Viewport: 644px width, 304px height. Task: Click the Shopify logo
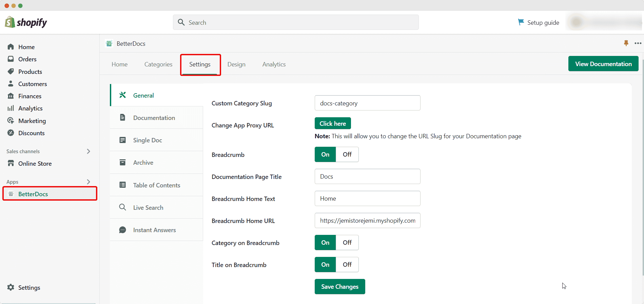tap(26, 22)
